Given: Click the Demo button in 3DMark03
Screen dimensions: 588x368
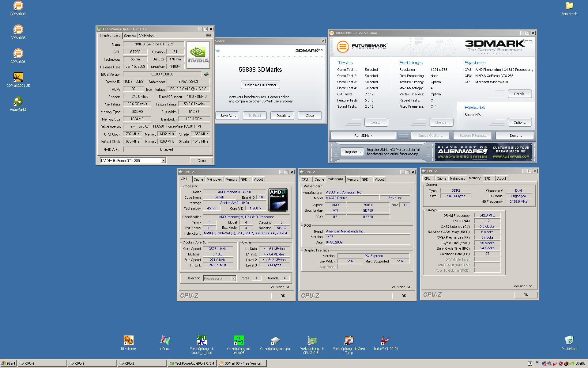Looking at the screenshot, I should pyautogui.click(x=515, y=136).
